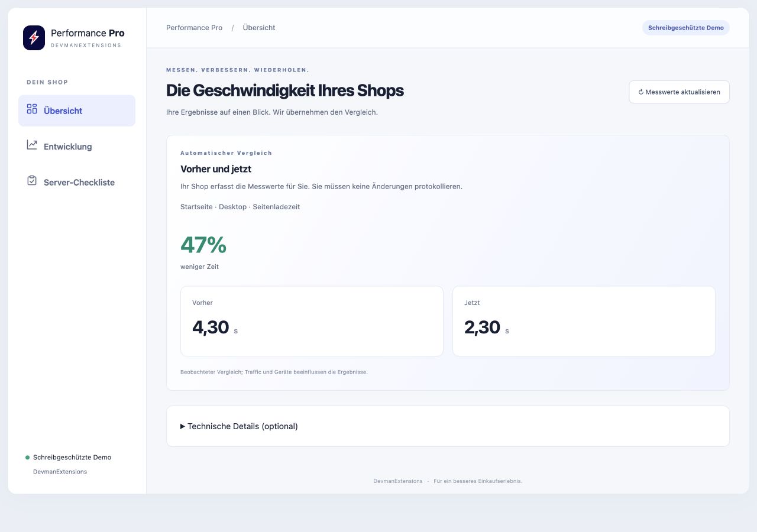Click Für ein besseres Einkaufserlebnis footer text
757x532 pixels.
pos(478,481)
